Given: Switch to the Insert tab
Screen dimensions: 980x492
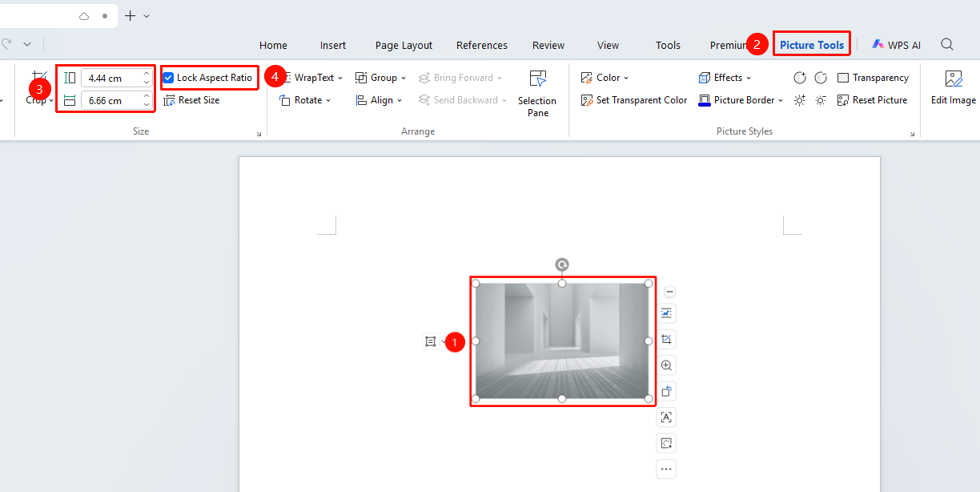Looking at the screenshot, I should pos(333,45).
